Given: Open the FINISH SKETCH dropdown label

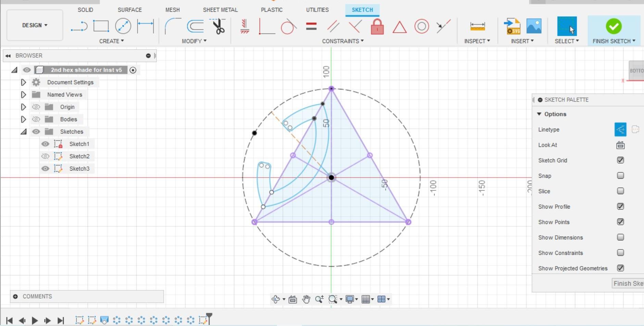Looking at the screenshot, I should point(614,41).
